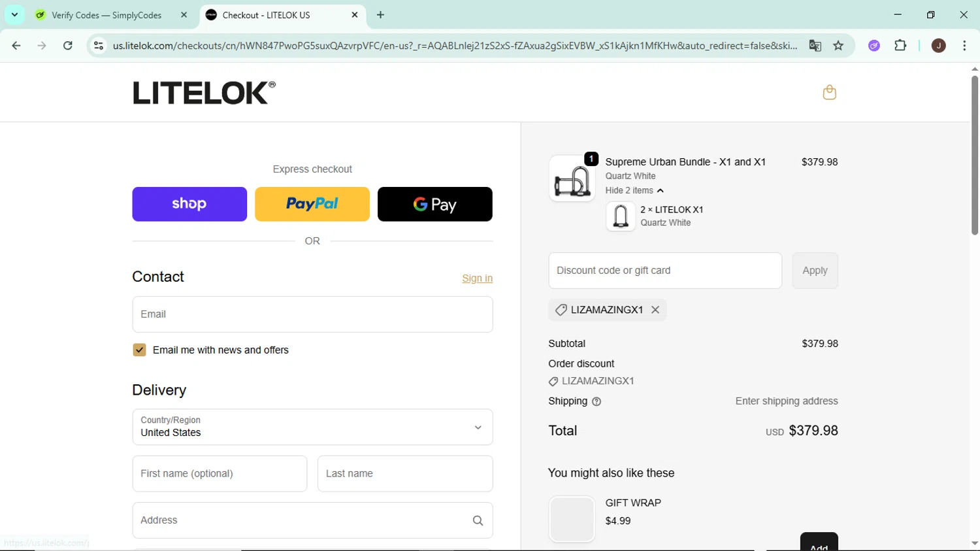Open Chrome three-dot menu
The height and width of the screenshot is (551, 980).
[964, 46]
